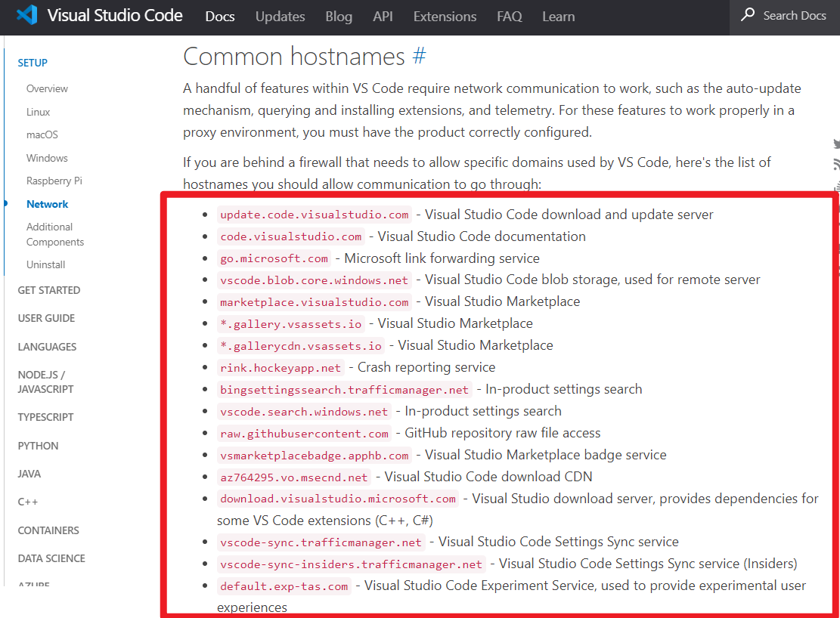The image size is (840, 618).
Task: Open the Uninstall page link
Action: pos(45,264)
